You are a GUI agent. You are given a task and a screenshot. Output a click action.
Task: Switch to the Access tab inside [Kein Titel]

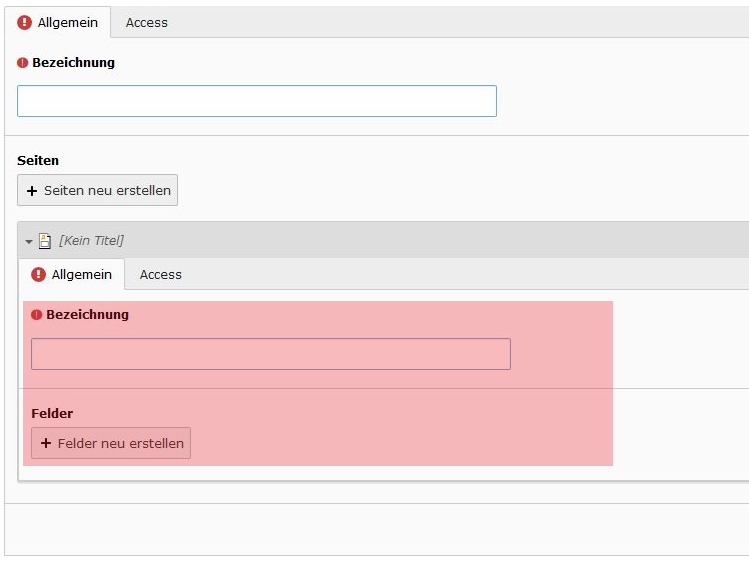click(x=161, y=274)
